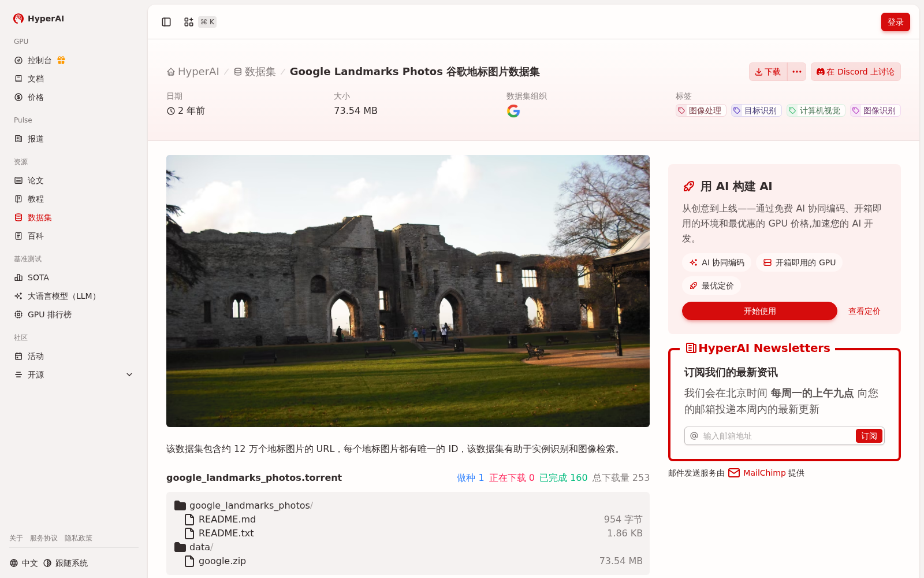This screenshot has height=578, width=924.
Task: Open the 服务协议 footer link
Action: pos(44,538)
